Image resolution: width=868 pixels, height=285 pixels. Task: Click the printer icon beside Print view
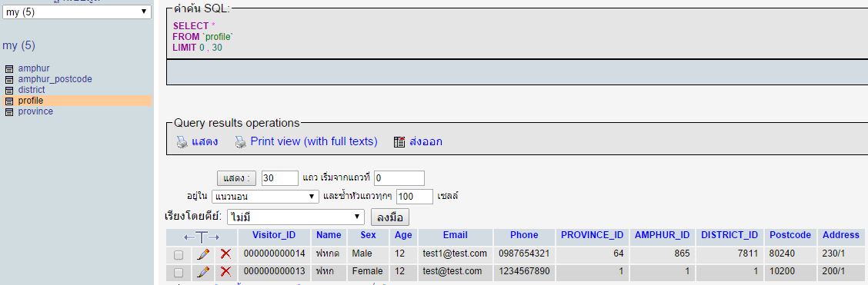pos(240,142)
